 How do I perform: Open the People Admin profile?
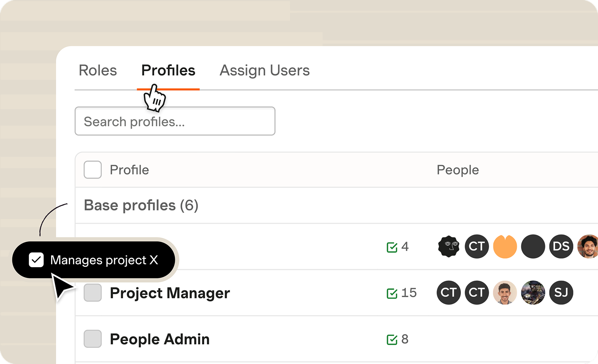tap(159, 339)
